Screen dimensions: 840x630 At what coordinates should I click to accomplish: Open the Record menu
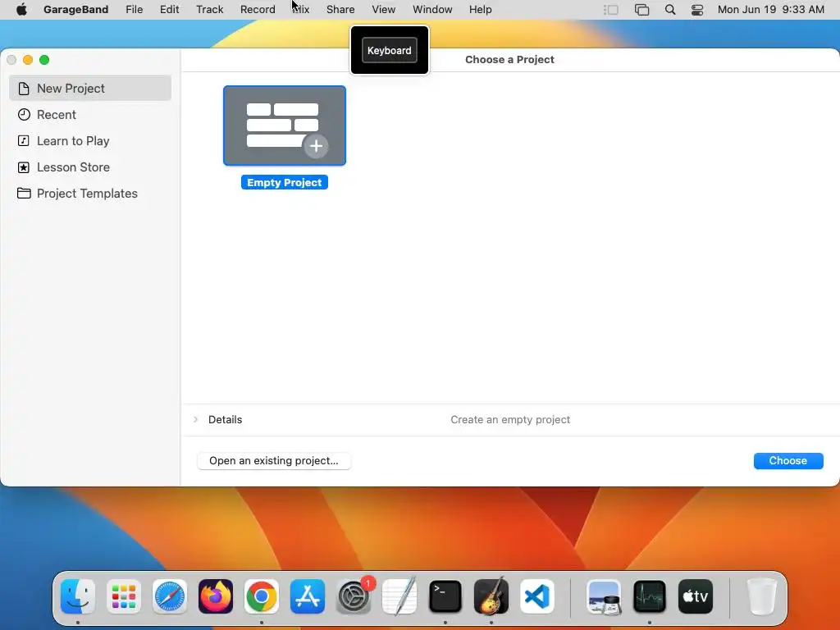coord(258,10)
